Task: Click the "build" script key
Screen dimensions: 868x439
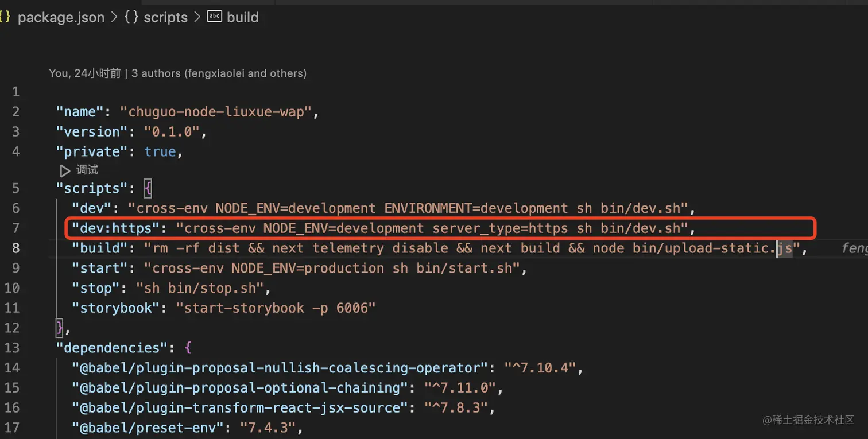Action: coord(100,248)
